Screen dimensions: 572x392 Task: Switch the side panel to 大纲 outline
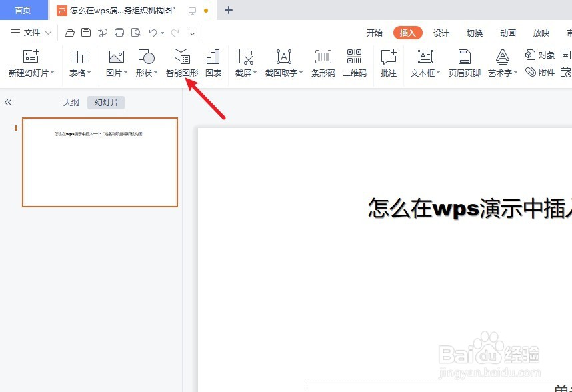(71, 103)
